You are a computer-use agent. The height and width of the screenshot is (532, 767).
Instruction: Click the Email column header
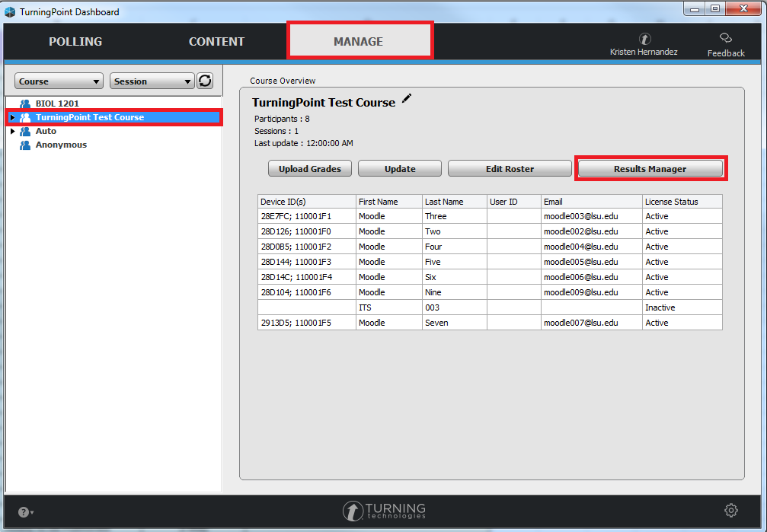tap(591, 202)
